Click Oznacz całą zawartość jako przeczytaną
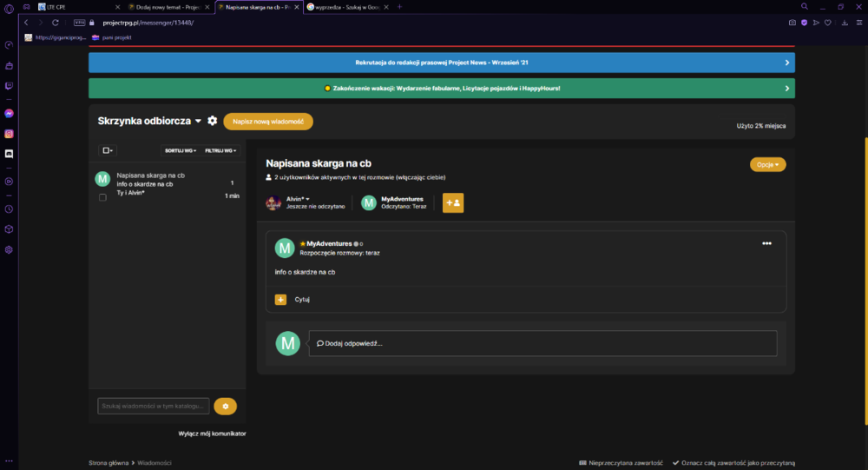Image resolution: width=868 pixels, height=470 pixels. coord(733,463)
